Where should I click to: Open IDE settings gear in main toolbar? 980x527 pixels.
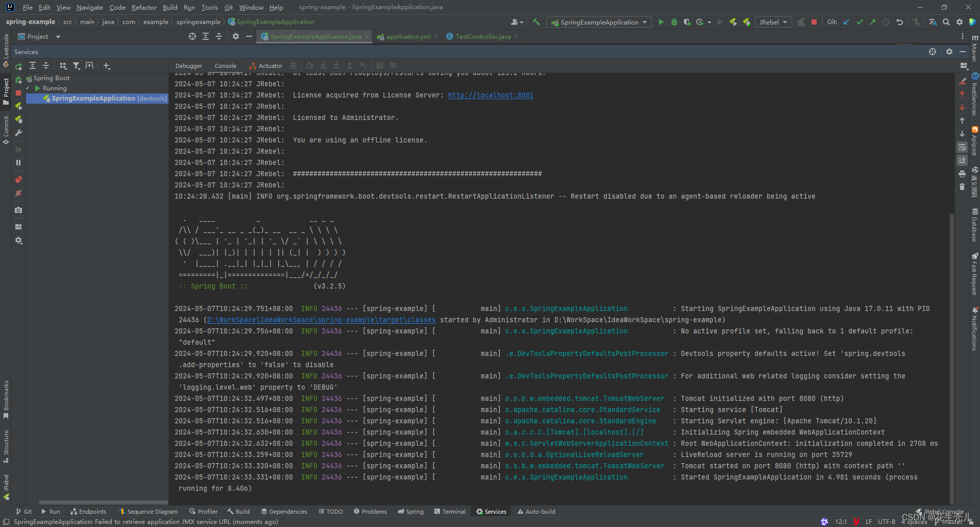tap(960, 22)
